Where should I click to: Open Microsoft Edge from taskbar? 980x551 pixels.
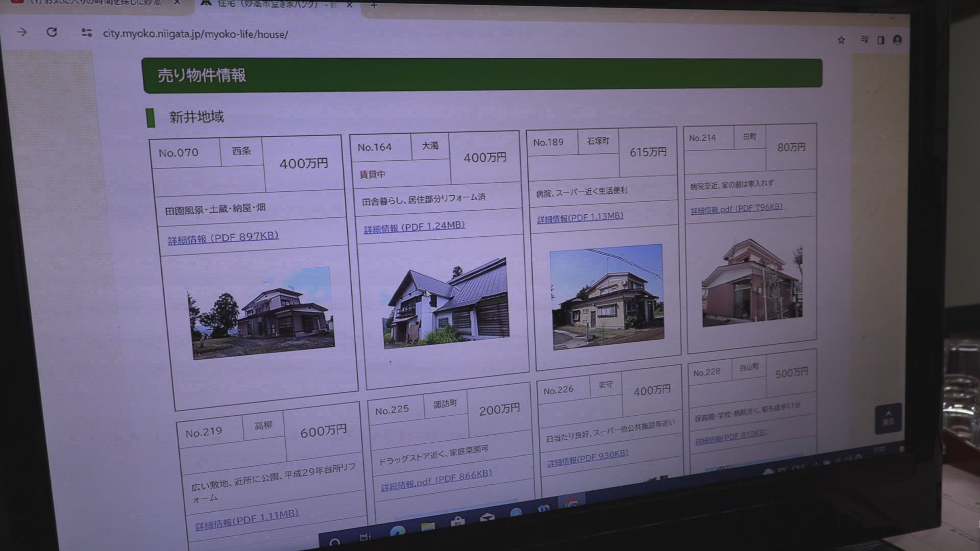click(398, 532)
